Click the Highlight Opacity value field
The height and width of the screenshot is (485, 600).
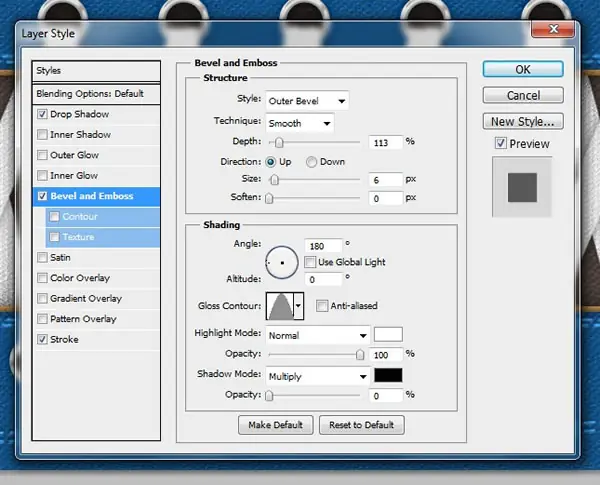point(386,355)
